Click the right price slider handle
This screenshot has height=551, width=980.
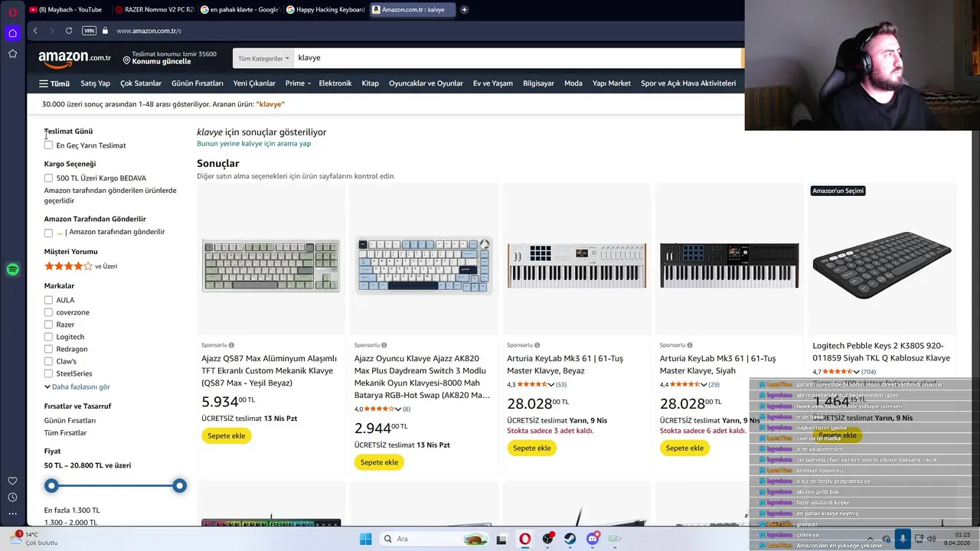point(179,485)
